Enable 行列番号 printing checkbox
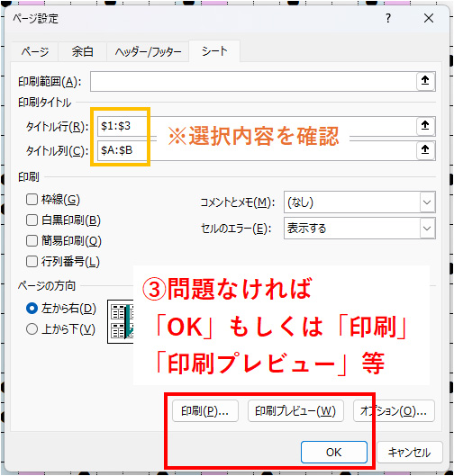The width and height of the screenshot is (454, 476). click(32, 262)
